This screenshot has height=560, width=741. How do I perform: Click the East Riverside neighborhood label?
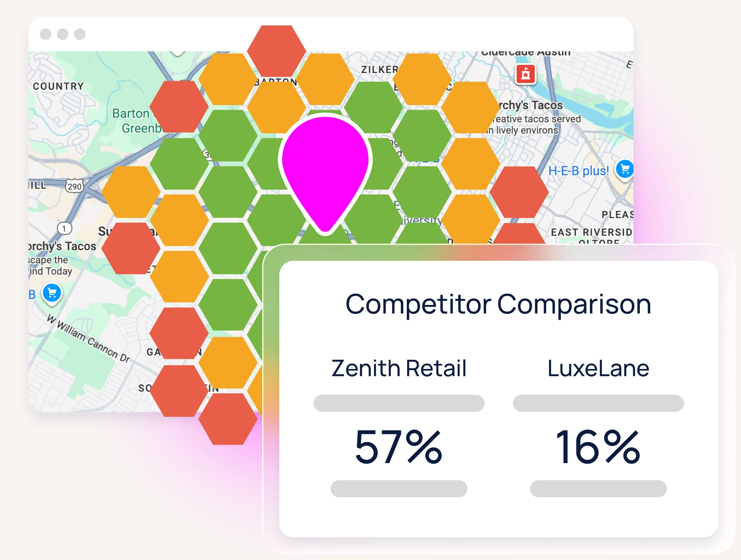pos(591,232)
